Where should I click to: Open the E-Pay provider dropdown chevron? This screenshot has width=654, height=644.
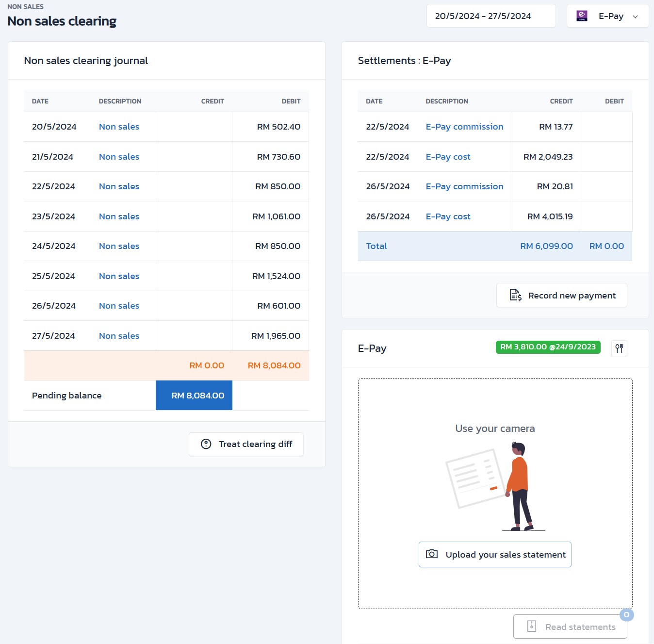[x=635, y=17]
